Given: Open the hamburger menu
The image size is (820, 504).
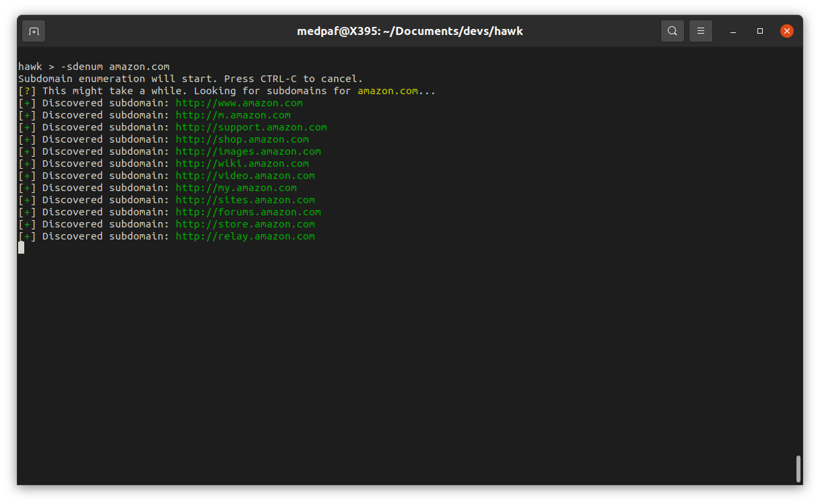Looking at the screenshot, I should 701,31.
